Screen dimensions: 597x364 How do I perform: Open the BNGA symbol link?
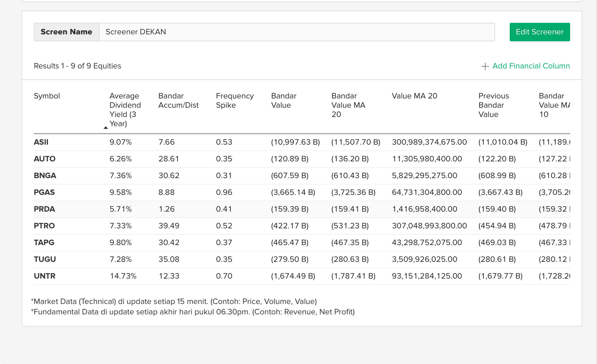point(45,176)
